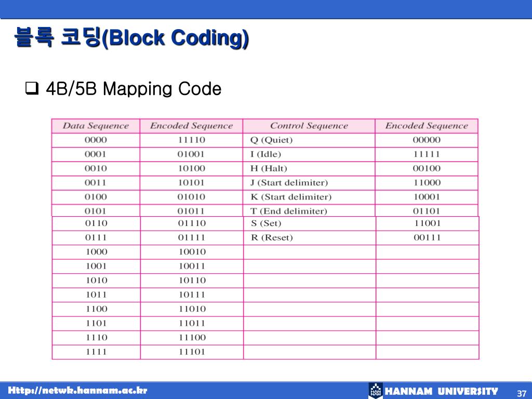Select control sequence R (Reset)
The image size is (532, 399).
point(272,238)
